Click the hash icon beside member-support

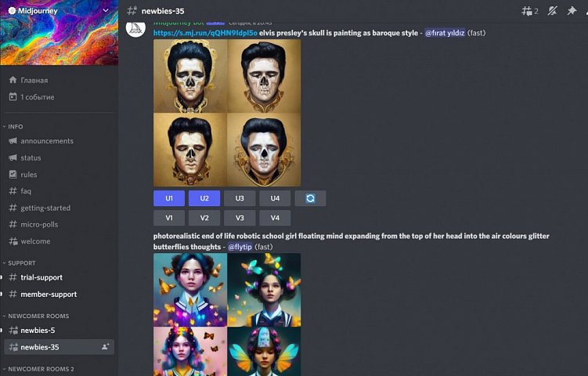(x=13, y=295)
